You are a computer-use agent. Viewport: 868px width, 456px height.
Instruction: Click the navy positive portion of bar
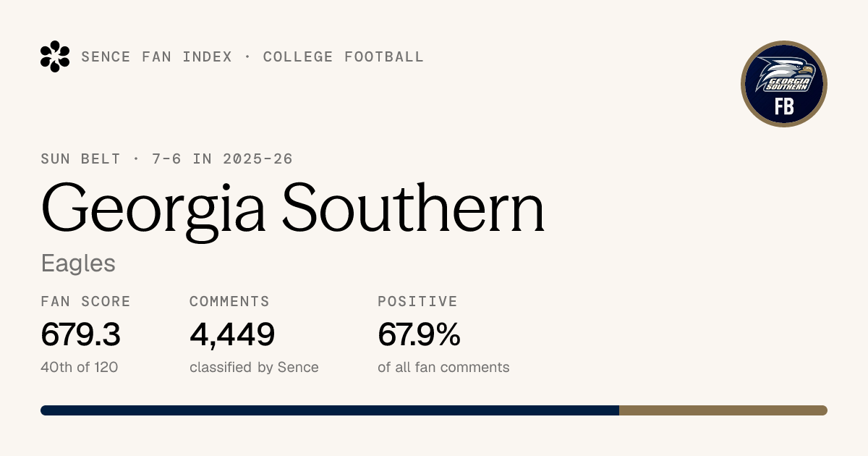[x=330, y=410]
